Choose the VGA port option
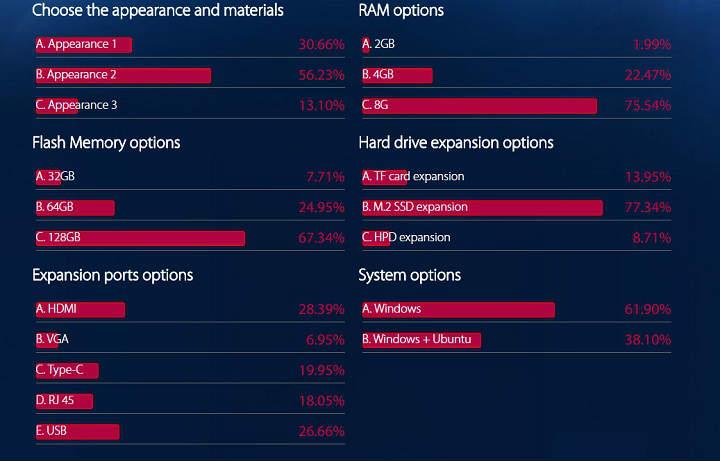The width and height of the screenshot is (720, 461). [x=52, y=339]
